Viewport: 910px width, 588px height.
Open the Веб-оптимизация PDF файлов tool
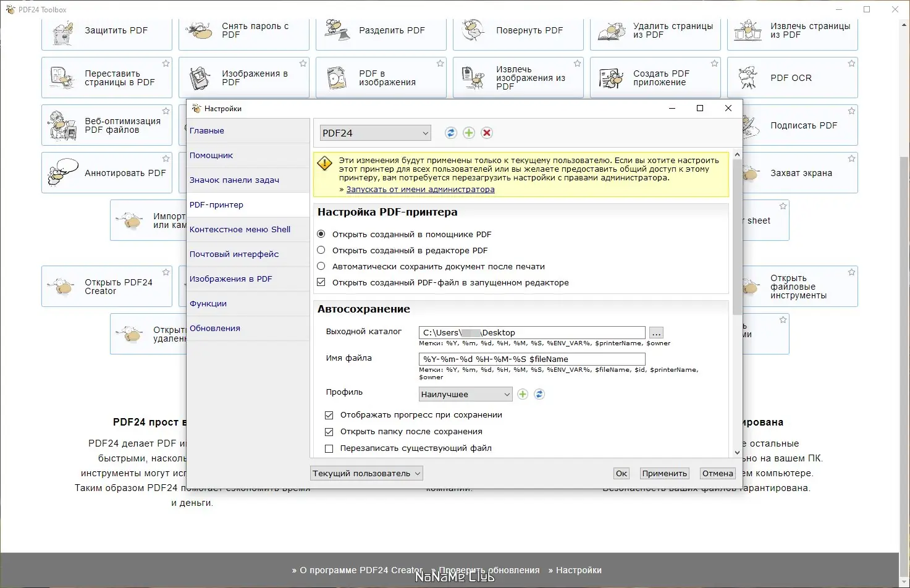(x=107, y=125)
